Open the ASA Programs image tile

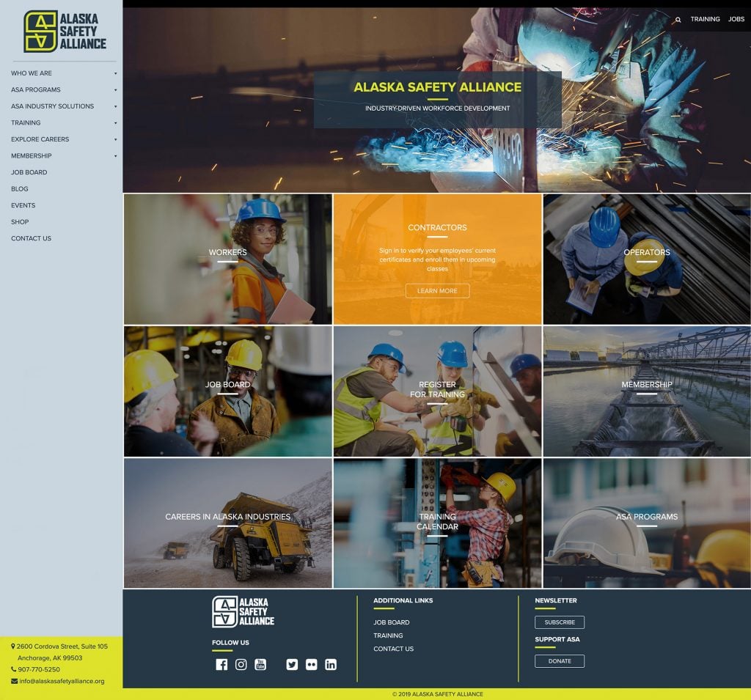[647, 523]
